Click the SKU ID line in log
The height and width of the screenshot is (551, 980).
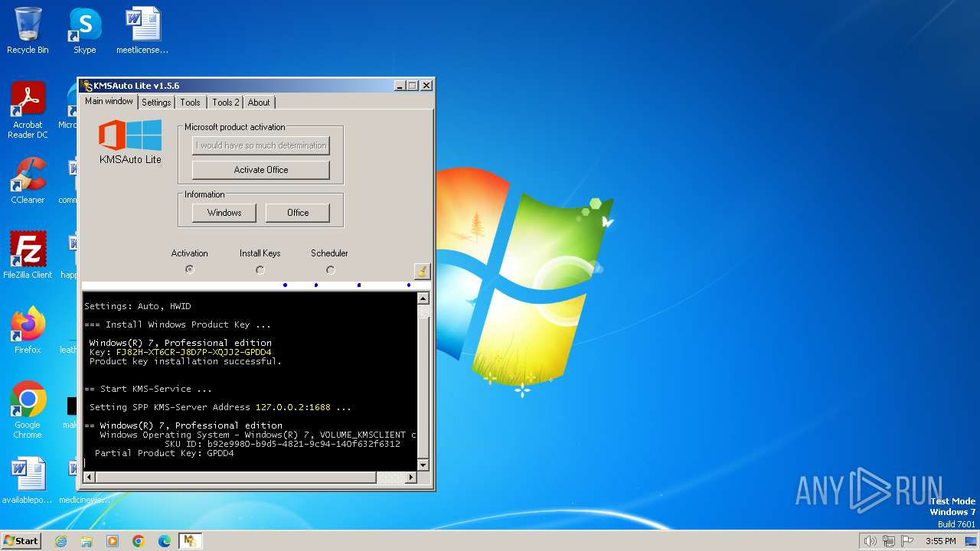pyautogui.click(x=283, y=444)
